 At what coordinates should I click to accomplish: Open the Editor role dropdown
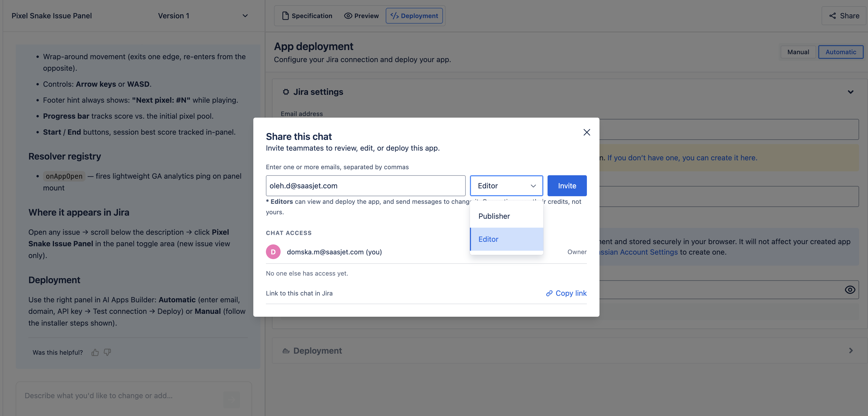pos(506,186)
